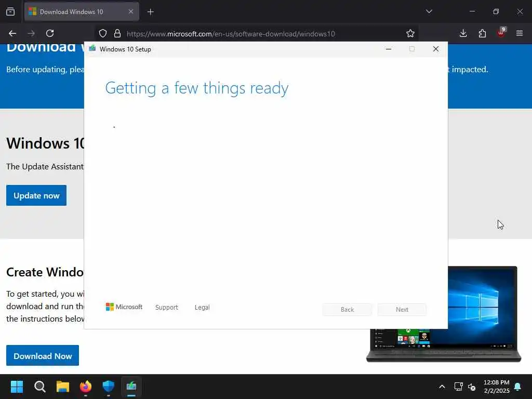Click the Windows 10 Setup title icon
This screenshot has width=532, height=399.
(x=92, y=49)
